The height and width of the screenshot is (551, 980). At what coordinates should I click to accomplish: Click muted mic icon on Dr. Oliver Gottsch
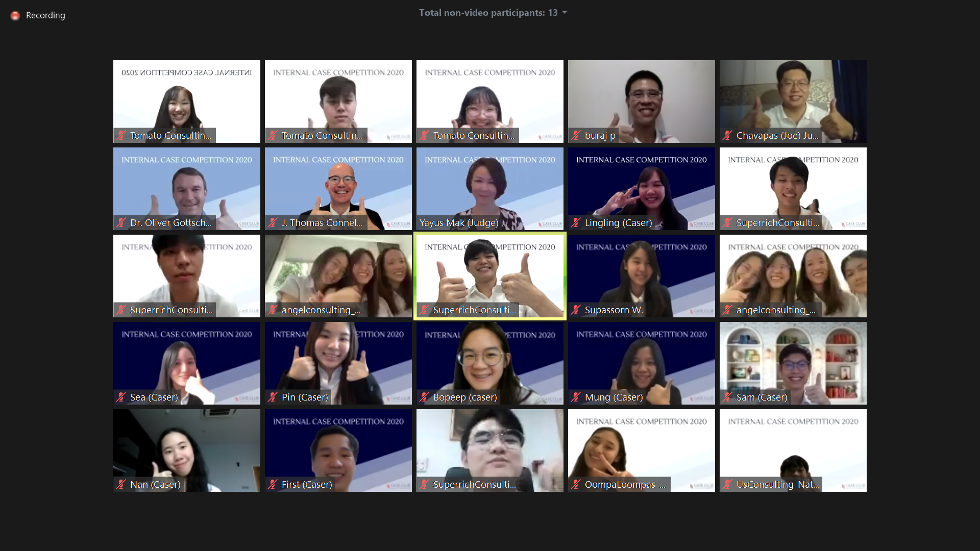click(x=121, y=223)
